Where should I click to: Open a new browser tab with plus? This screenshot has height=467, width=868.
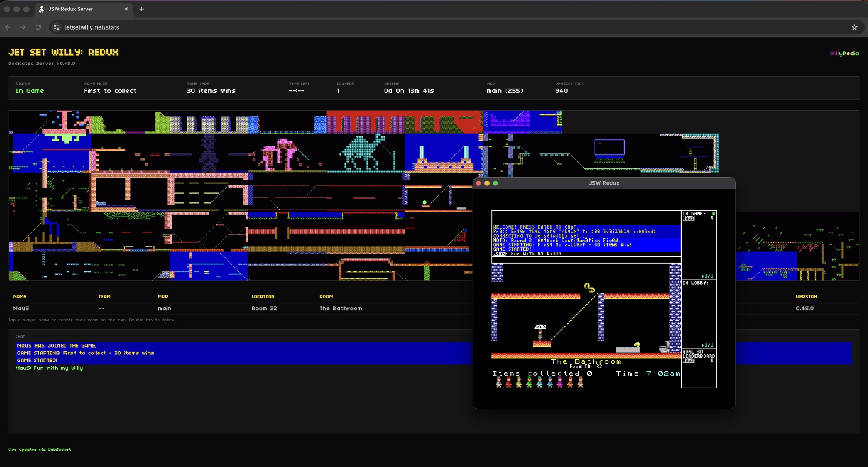(141, 9)
